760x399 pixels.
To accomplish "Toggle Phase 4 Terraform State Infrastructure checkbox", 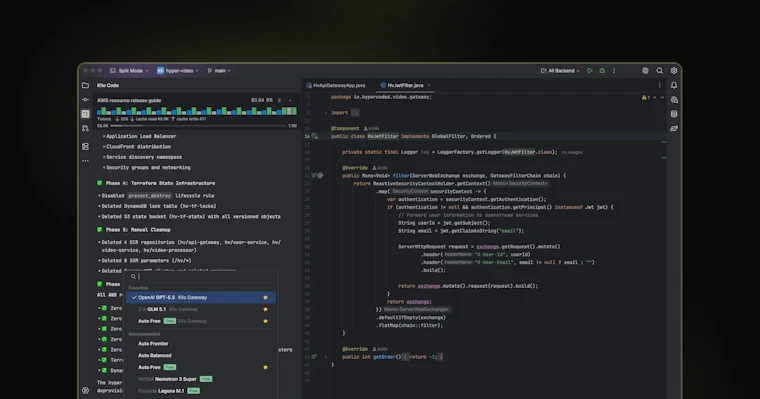I will point(99,183).
